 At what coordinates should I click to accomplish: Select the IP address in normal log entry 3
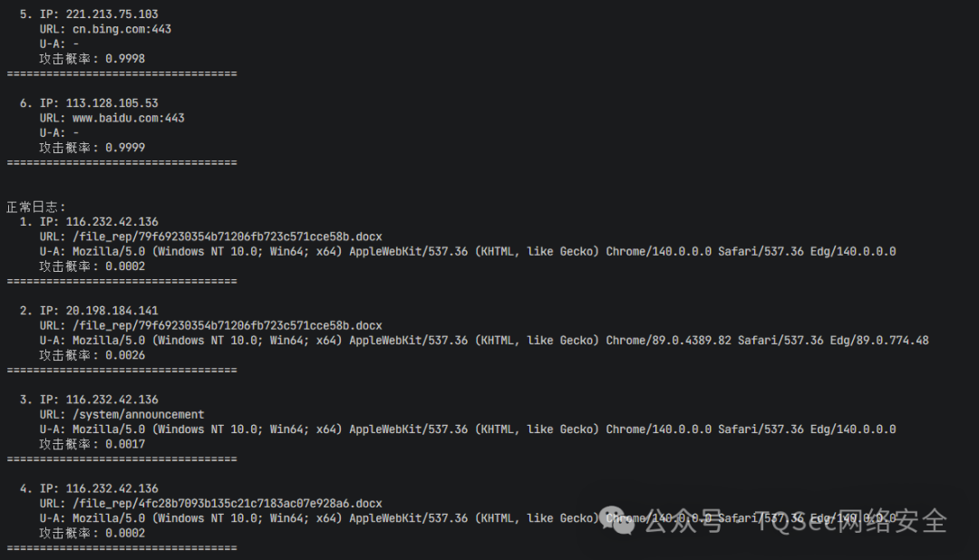click(111, 400)
